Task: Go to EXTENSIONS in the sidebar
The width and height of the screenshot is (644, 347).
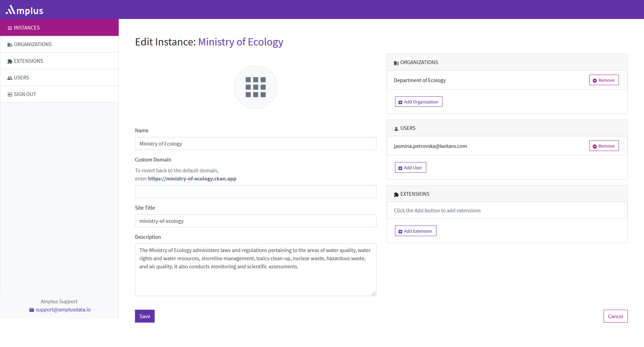Action: pyautogui.click(x=59, y=61)
